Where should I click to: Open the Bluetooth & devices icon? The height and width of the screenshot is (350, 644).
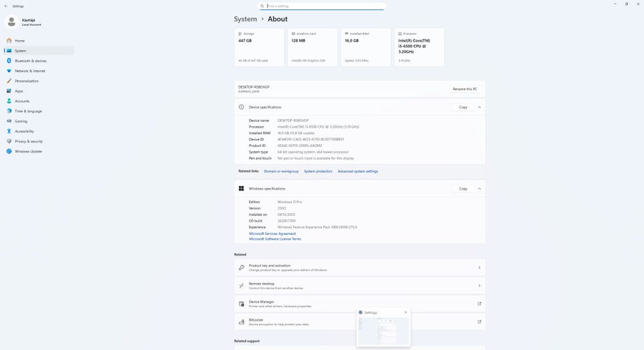[x=9, y=61]
